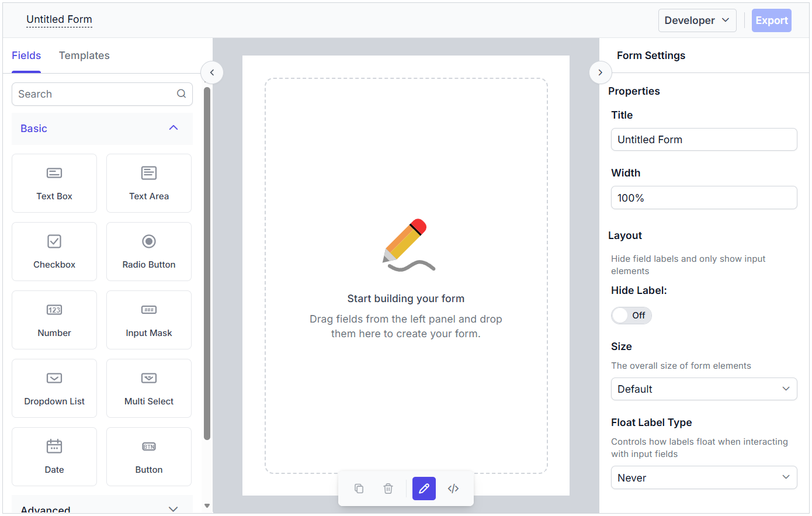The height and width of the screenshot is (516, 812).
Task: Collapse the left fields panel arrow
Action: [212, 72]
